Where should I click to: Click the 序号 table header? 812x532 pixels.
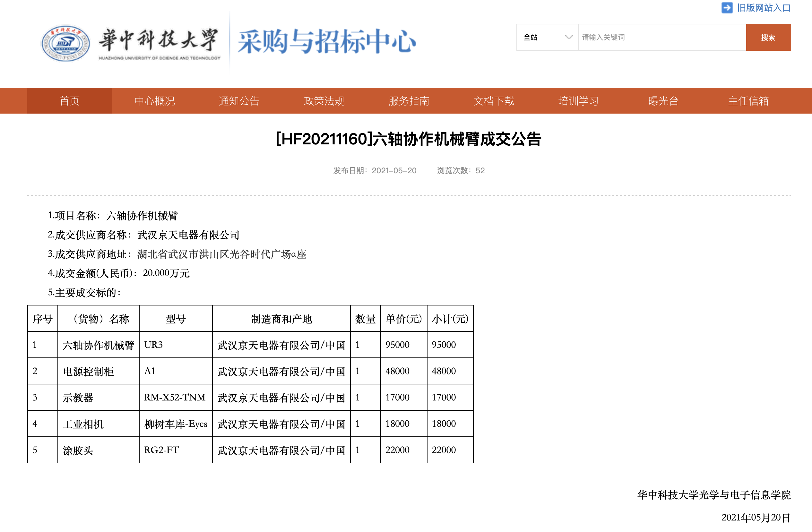(43, 319)
